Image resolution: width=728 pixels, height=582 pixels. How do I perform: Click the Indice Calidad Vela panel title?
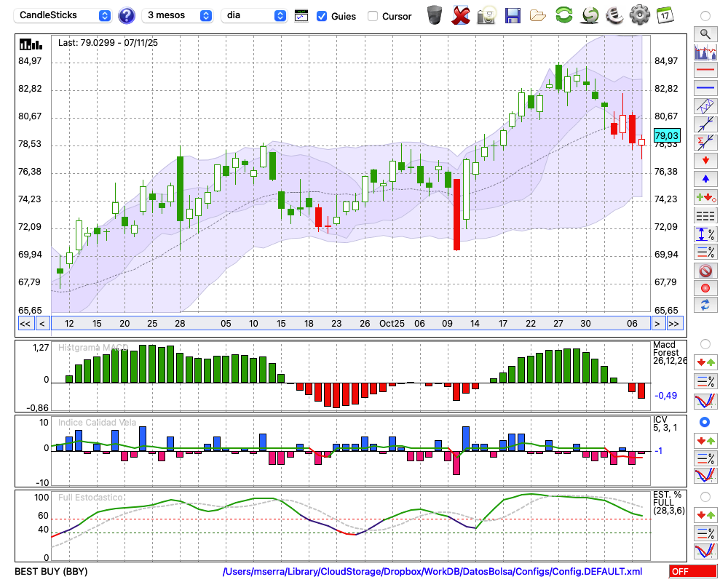97,423
